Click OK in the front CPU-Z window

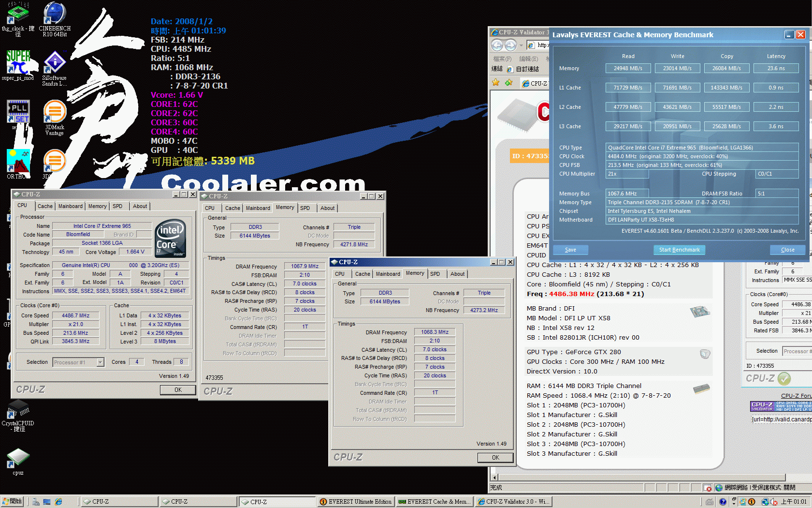[495, 458]
